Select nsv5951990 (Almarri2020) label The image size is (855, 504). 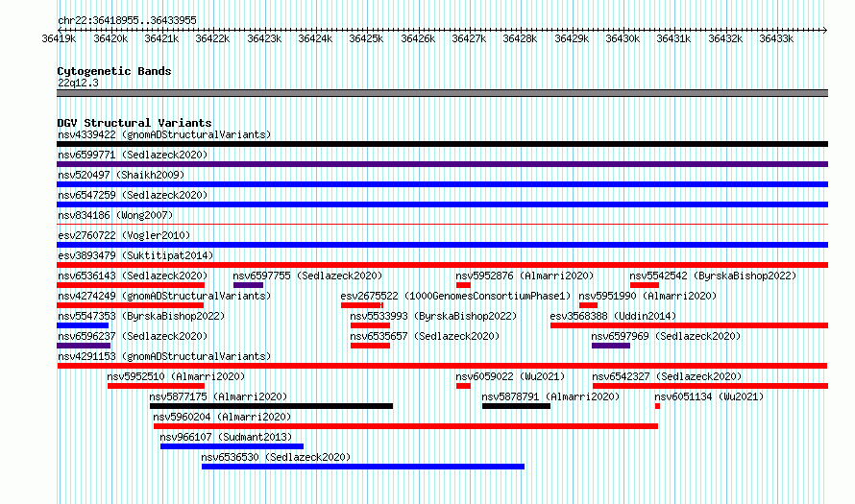click(647, 296)
